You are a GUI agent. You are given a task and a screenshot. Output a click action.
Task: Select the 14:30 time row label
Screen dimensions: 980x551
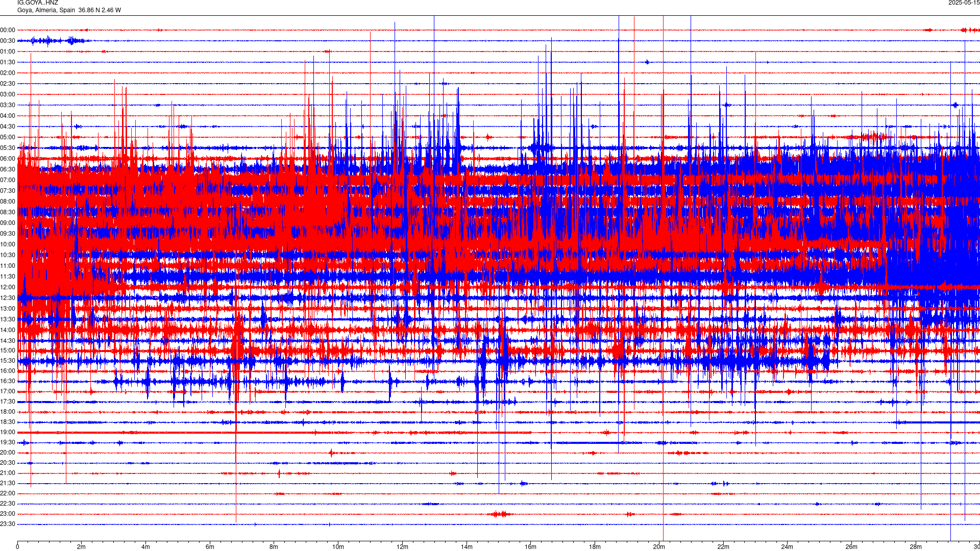tap(8, 341)
